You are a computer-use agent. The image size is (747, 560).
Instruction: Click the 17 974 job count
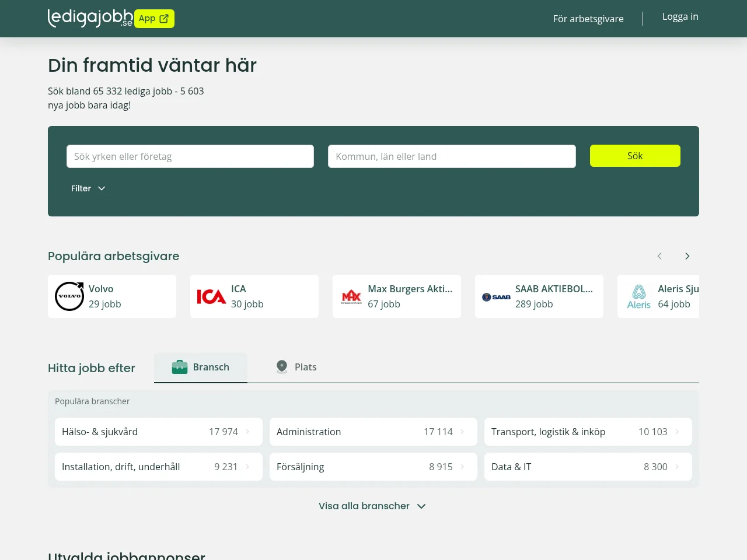pos(224,432)
